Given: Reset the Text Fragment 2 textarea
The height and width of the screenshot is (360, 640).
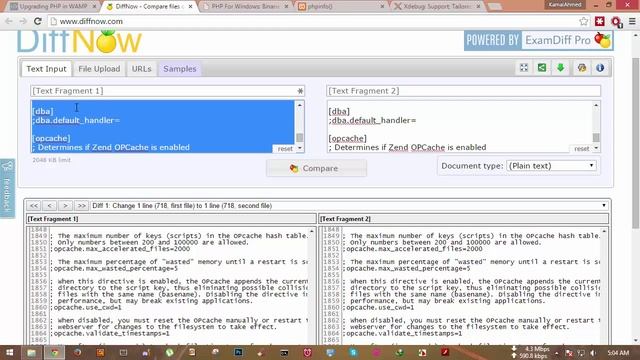Looking at the screenshot, I should tap(581, 149).
